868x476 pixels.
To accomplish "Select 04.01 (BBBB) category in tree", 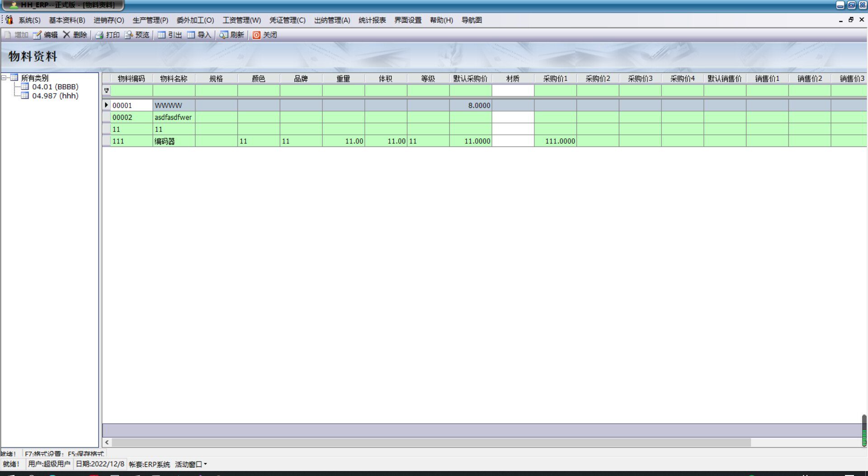I will (55, 87).
